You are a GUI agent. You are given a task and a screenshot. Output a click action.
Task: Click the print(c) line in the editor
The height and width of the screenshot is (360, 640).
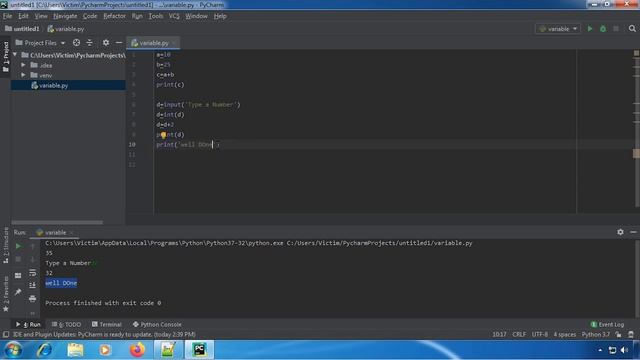[170, 84]
